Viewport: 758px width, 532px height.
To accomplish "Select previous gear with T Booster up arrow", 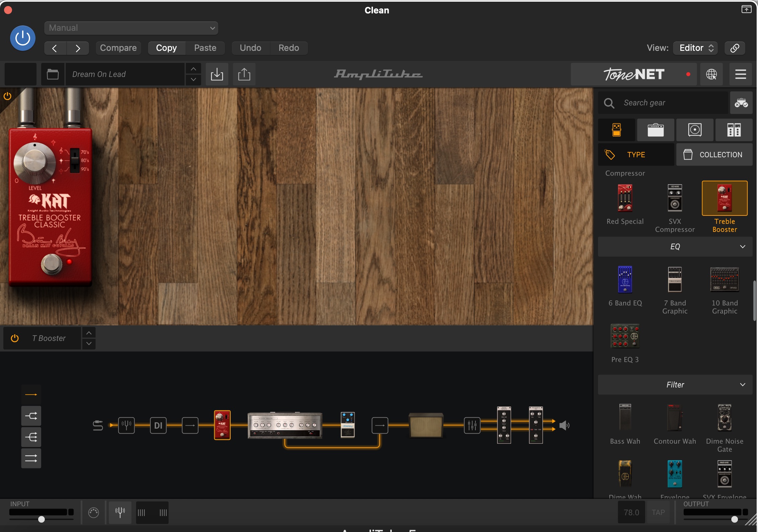I will pos(89,333).
